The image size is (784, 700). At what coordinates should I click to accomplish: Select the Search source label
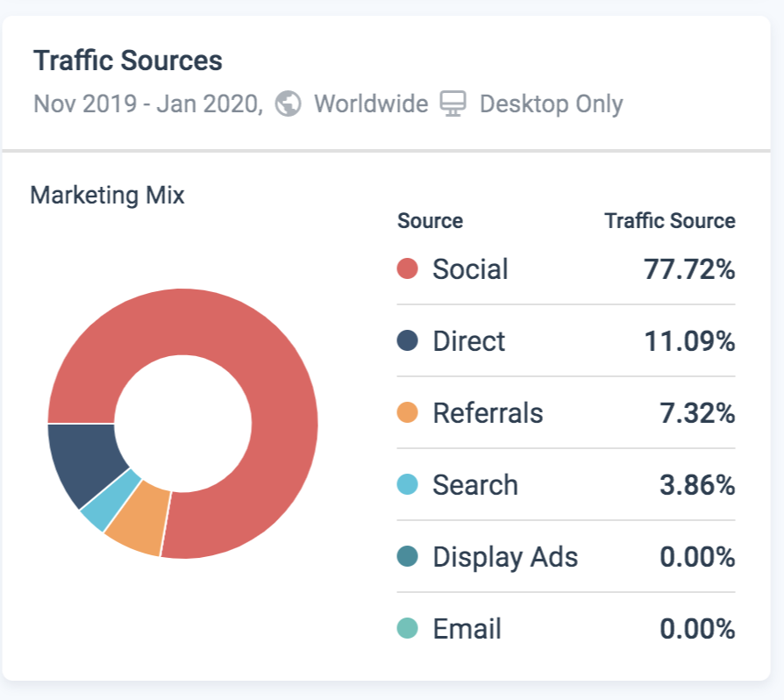pyautogui.click(x=474, y=484)
